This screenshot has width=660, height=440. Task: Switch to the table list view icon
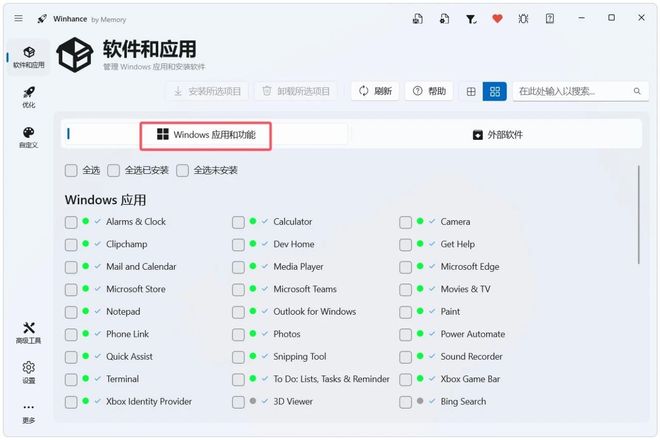[x=471, y=91]
